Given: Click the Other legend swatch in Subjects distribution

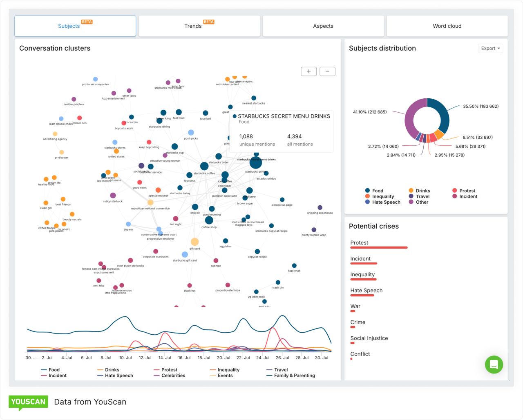Looking at the screenshot, I should [x=411, y=202].
